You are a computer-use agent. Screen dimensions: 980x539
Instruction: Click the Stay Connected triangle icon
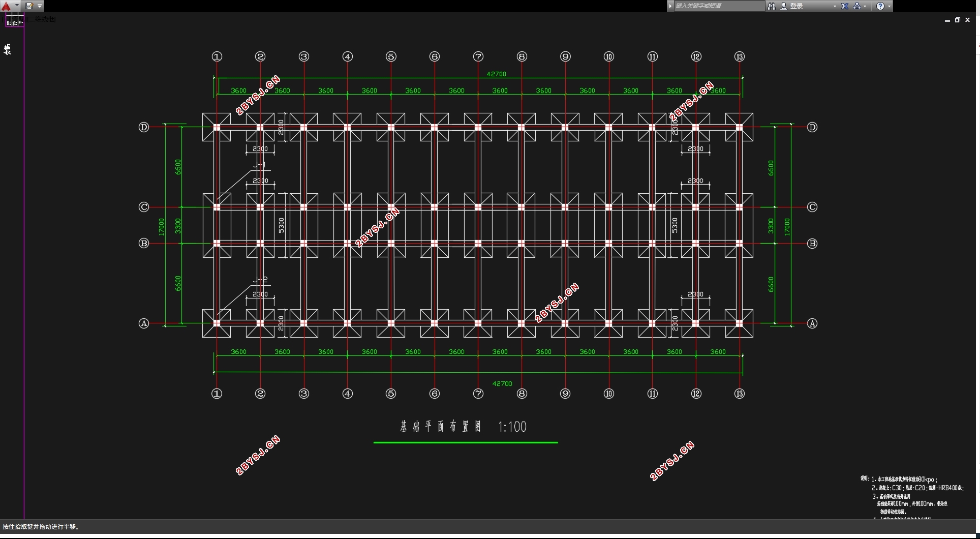coord(857,6)
